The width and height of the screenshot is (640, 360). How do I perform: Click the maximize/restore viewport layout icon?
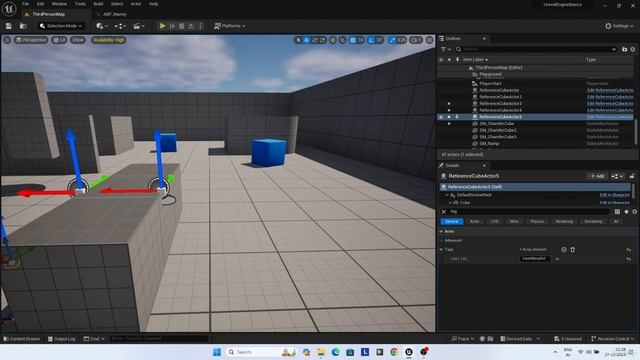[x=429, y=40]
